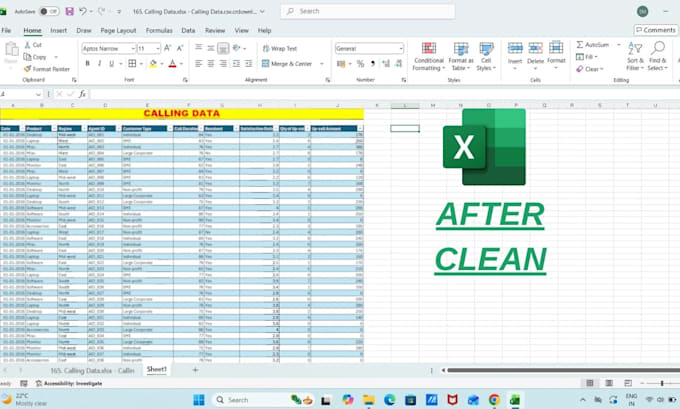This screenshot has height=409, width=680.
Task: Click the Cut scissors command
Action: click(x=33, y=45)
